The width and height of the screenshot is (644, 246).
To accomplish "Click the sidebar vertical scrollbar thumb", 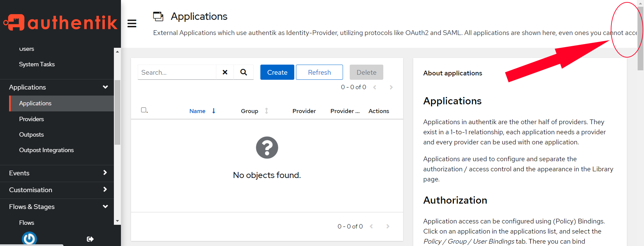I will click(117, 112).
